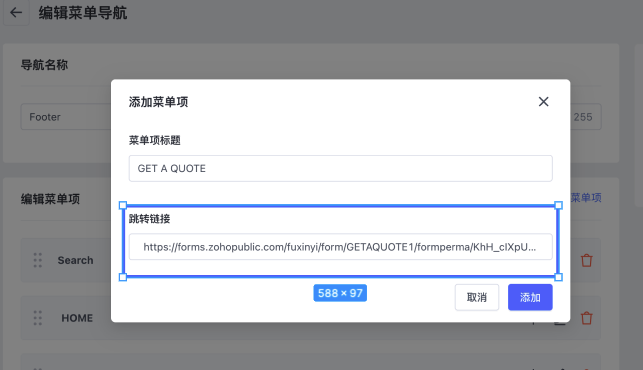Grab the HOME row drag handle
This screenshot has width=643, height=370.
coord(38,318)
